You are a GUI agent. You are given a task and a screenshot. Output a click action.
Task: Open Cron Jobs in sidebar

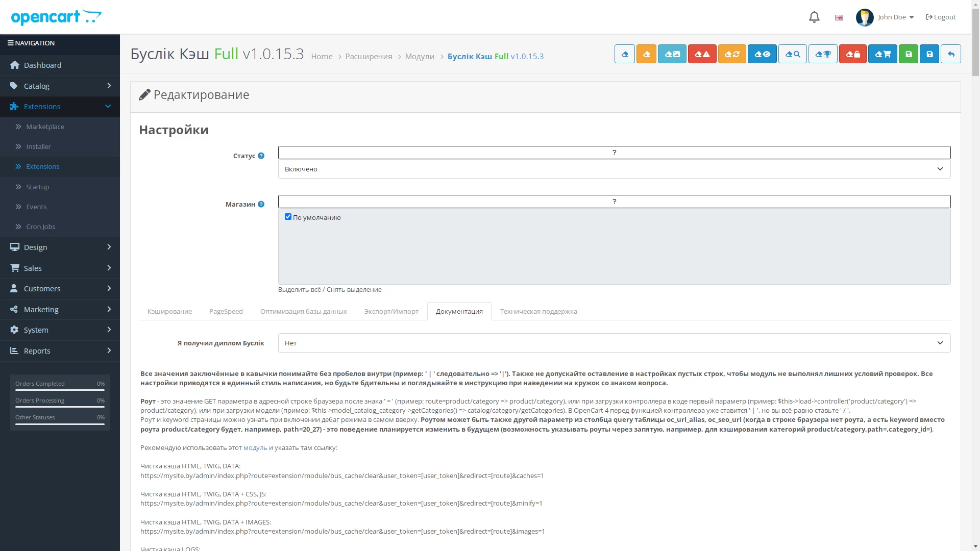pos(60,227)
